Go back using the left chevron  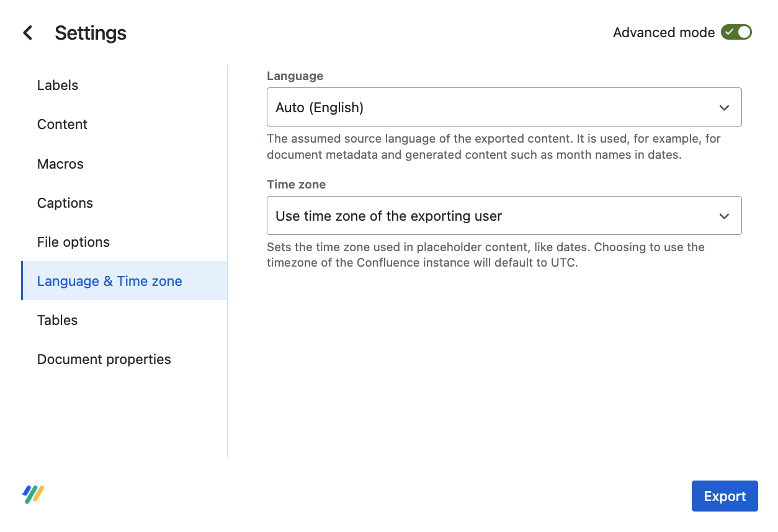coord(27,33)
